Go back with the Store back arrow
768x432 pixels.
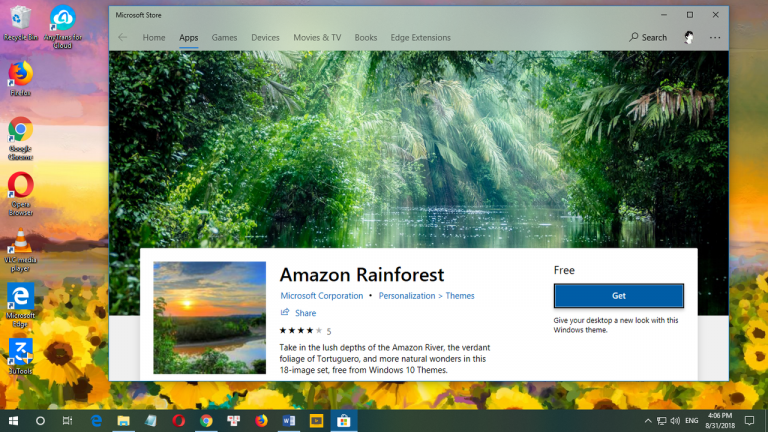click(122, 37)
